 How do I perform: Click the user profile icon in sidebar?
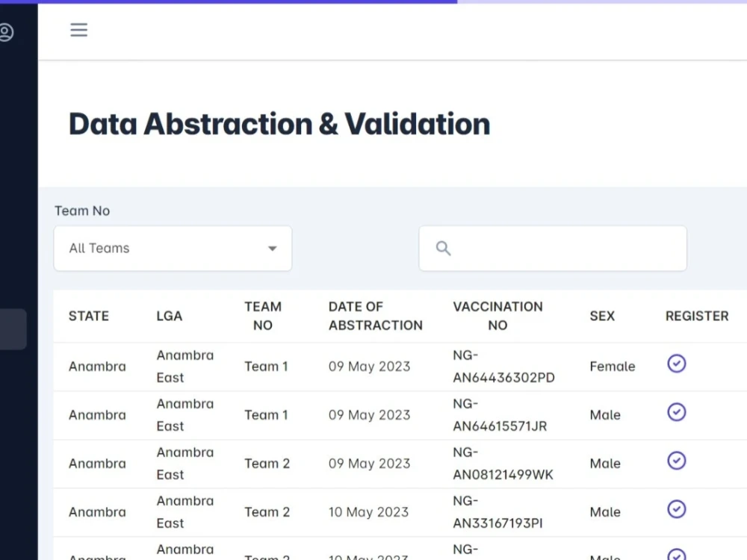(6, 32)
